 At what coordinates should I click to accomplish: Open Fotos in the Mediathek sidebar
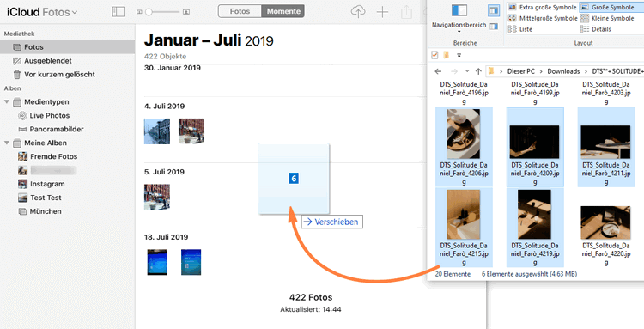pyautogui.click(x=67, y=47)
